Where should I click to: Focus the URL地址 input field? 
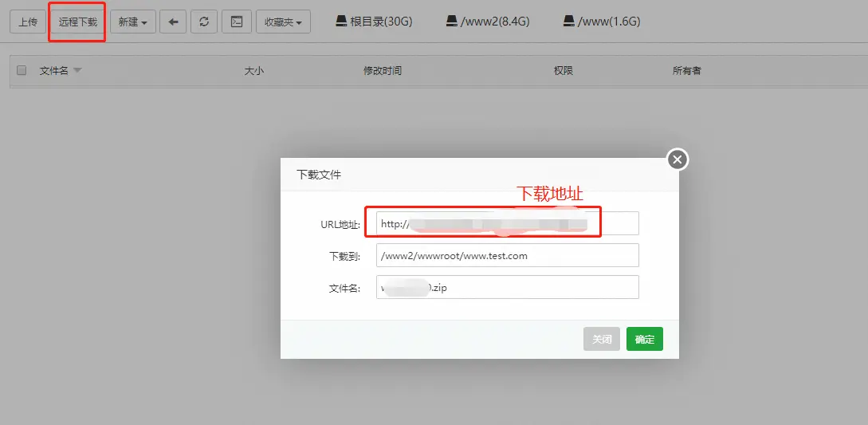(507, 224)
